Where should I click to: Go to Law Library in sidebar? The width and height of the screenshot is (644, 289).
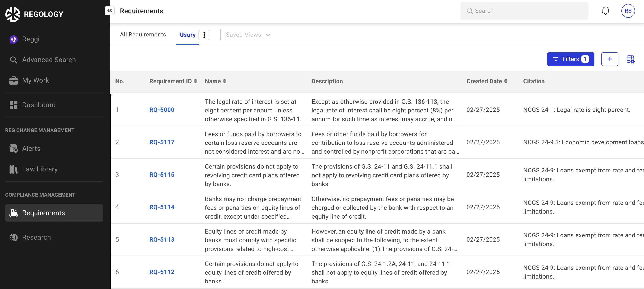click(40, 169)
